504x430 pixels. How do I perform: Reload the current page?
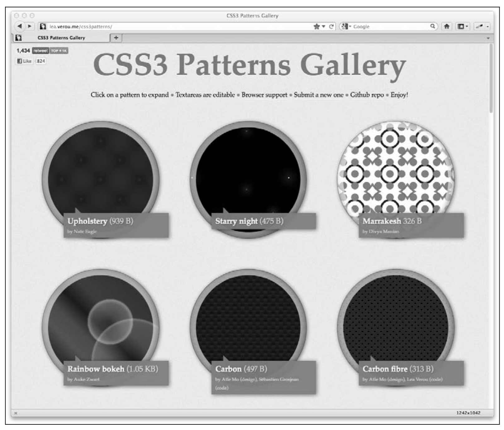coord(331,27)
